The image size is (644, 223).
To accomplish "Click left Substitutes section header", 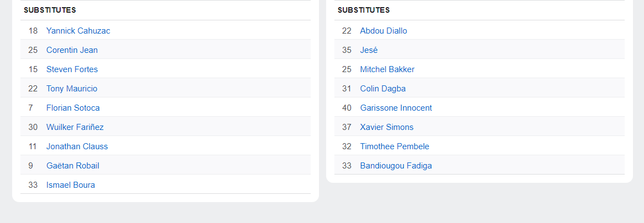I will 50,10.
